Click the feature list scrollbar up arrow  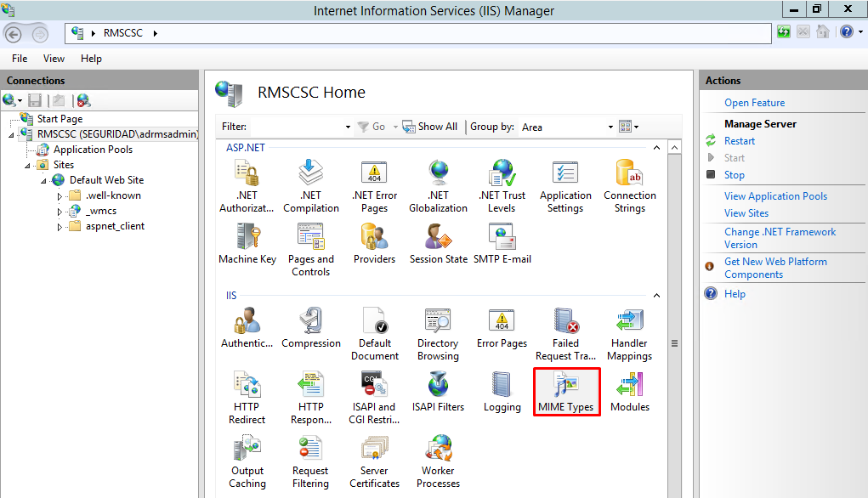(x=674, y=148)
